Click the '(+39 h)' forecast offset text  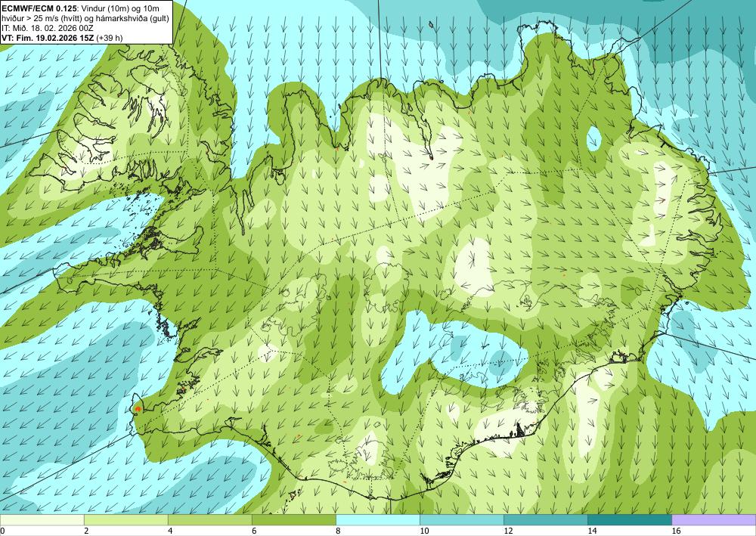tap(110, 38)
